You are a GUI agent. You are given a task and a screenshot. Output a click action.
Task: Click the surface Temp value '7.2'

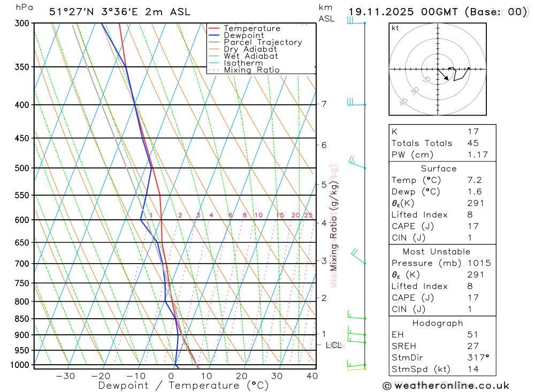pyautogui.click(x=475, y=180)
